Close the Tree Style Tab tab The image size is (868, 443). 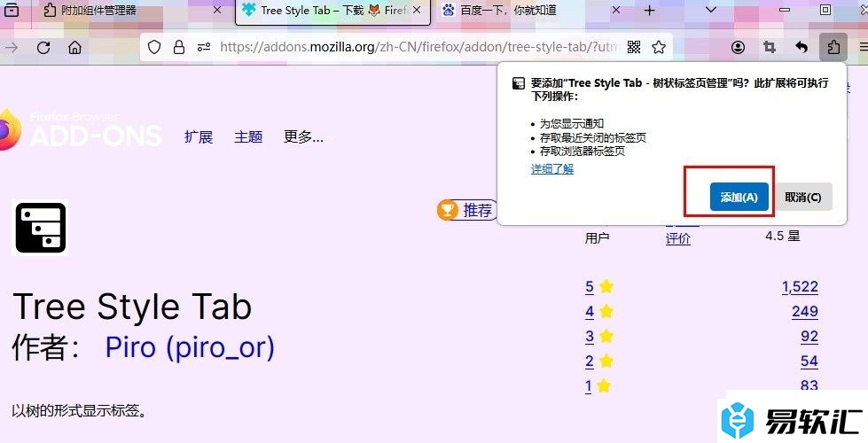[x=417, y=10]
